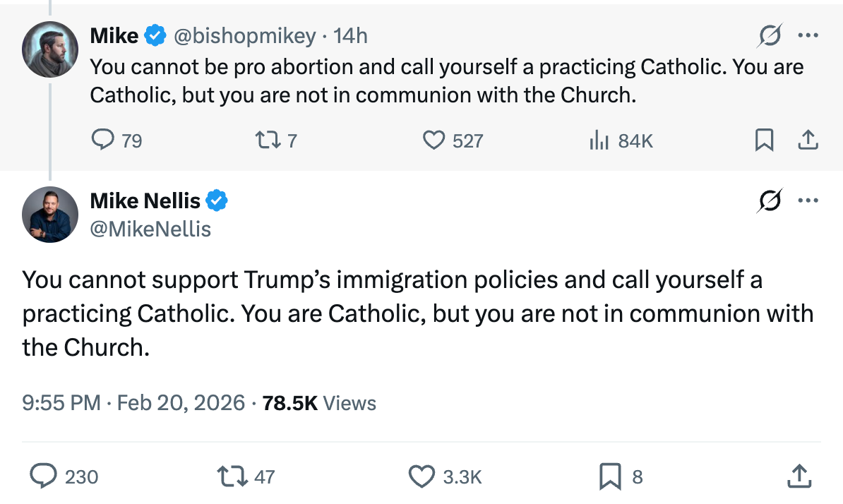Bookmark Mike Nellis's post
This screenshot has width=843, height=504.
click(x=609, y=476)
